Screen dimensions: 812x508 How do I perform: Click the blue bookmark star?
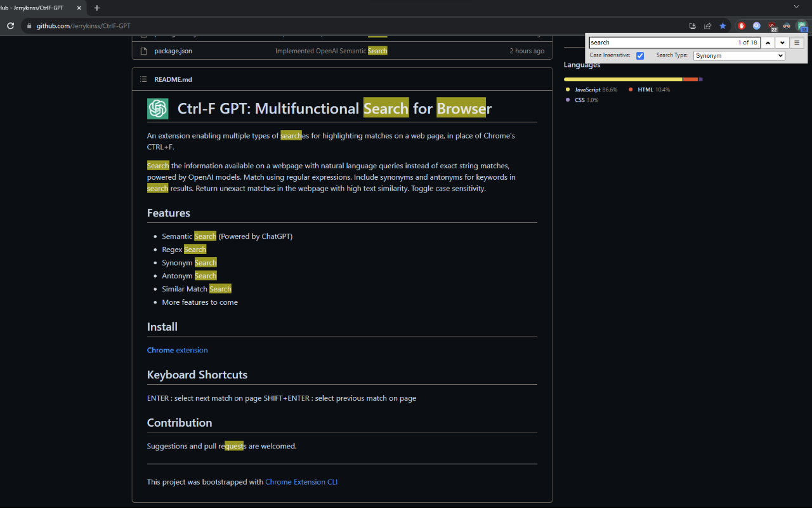(x=723, y=26)
